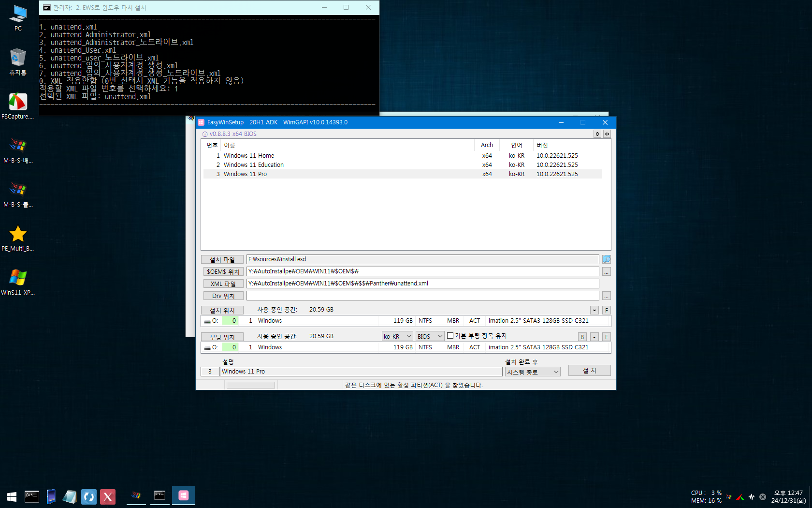812x508 pixels.
Task: Launch the pinned command prompt taskbar icon
Action: pos(32,496)
